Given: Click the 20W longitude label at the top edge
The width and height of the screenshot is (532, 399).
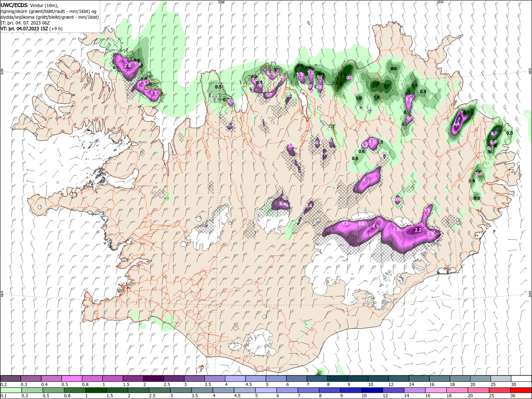Looking at the screenshot, I should tap(222, 2).
